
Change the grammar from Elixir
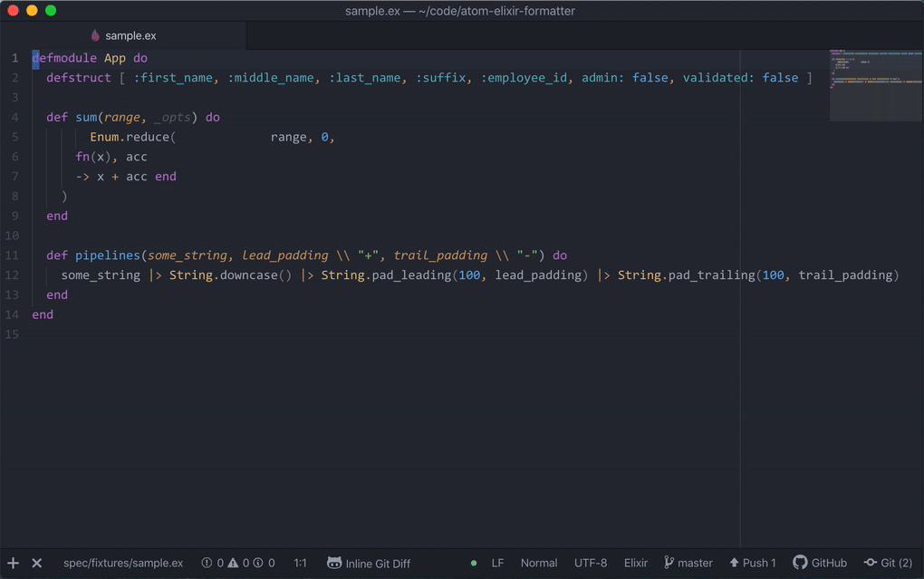tap(636, 563)
